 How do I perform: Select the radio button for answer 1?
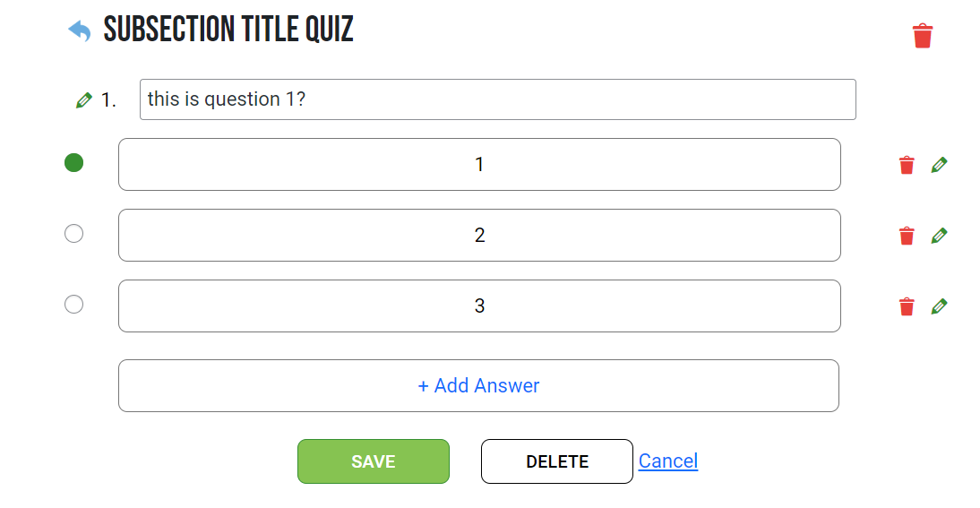(74, 163)
